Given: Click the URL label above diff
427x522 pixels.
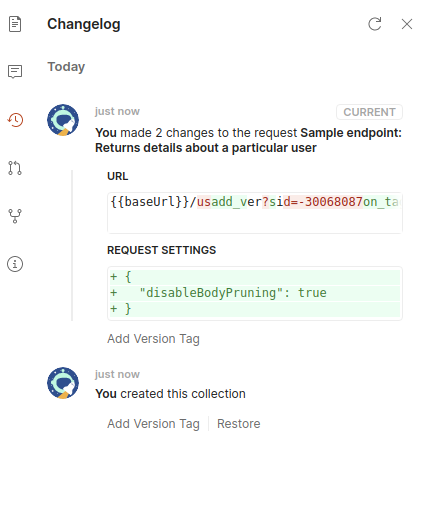Looking at the screenshot, I should tap(117, 176).
